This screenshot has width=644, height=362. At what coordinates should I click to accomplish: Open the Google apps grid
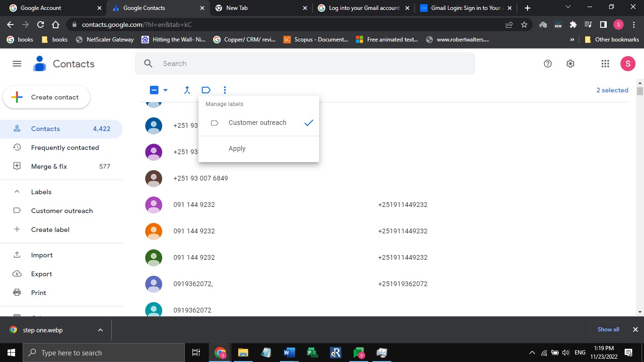tap(605, 64)
